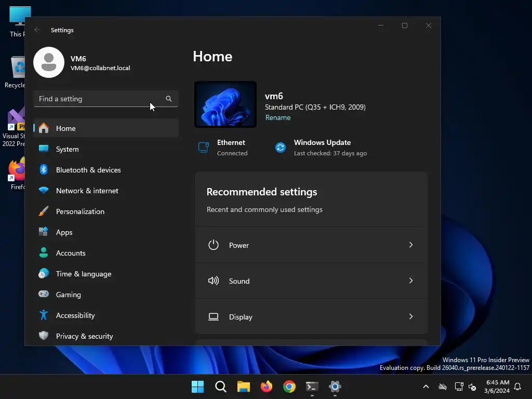Expand the Display setting chevron
The image size is (532, 399).
(x=411, y=316)
